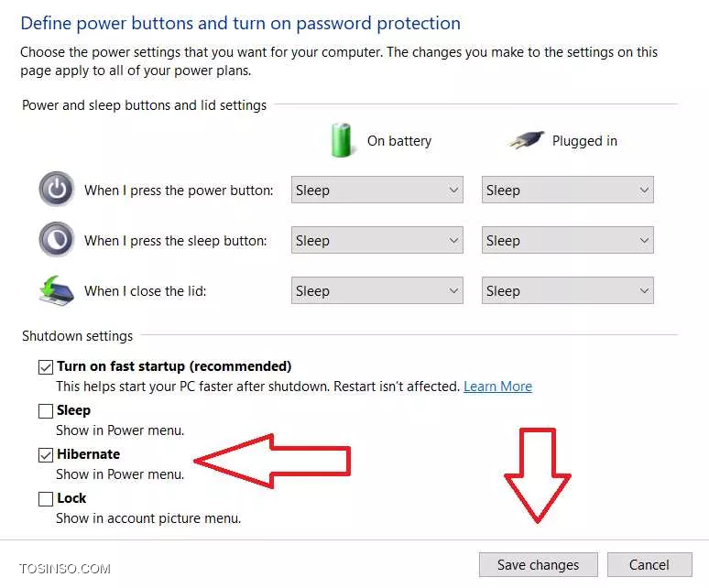
Task: Click the TOSINSO.COM watermark text
Action: (65, 569)
